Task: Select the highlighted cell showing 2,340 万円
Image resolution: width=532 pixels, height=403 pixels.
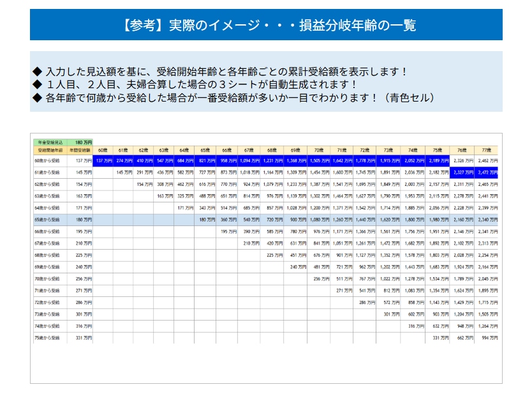Action: (x=487, y=220)
